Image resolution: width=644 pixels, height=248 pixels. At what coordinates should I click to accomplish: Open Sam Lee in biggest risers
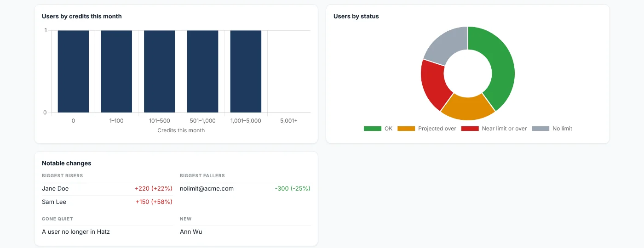54,202
